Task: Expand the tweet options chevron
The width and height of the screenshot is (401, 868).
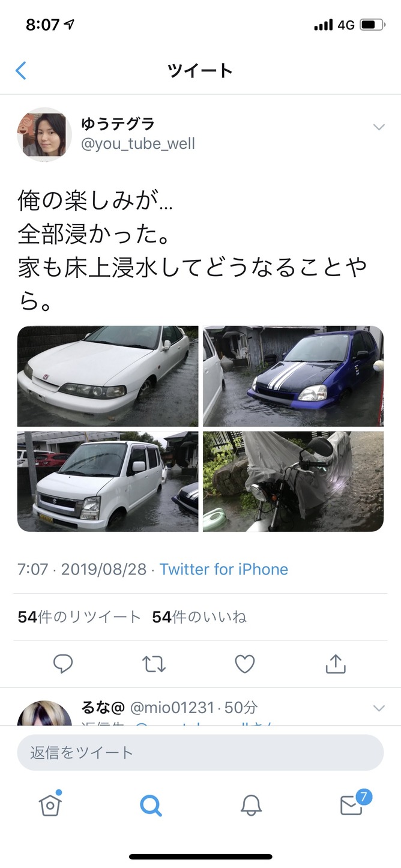Action: point(379,127)
